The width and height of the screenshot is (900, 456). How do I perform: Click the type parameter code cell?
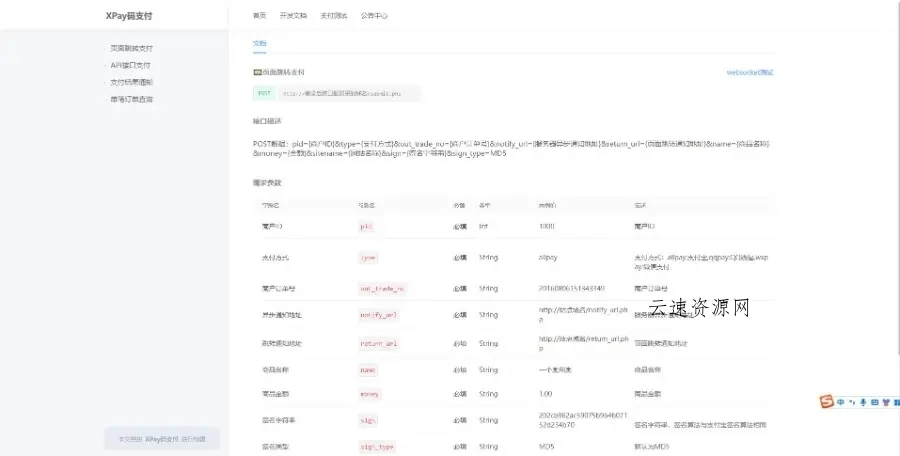[x=368, y=258]
